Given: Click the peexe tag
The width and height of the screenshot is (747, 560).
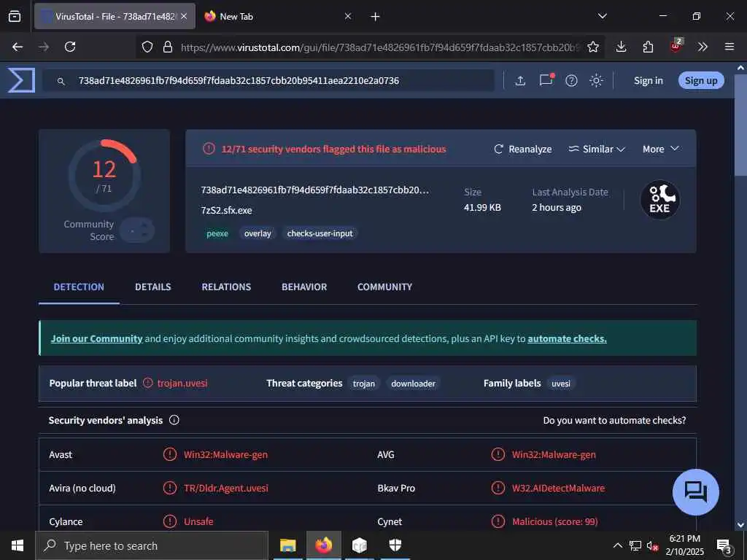Looking at the screenshot, I should pos(217,233).
